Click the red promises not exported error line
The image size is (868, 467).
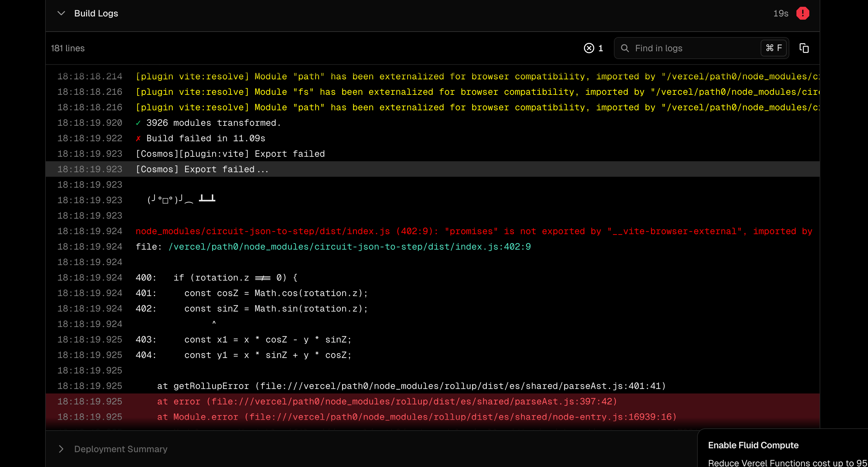pos(473,231)
